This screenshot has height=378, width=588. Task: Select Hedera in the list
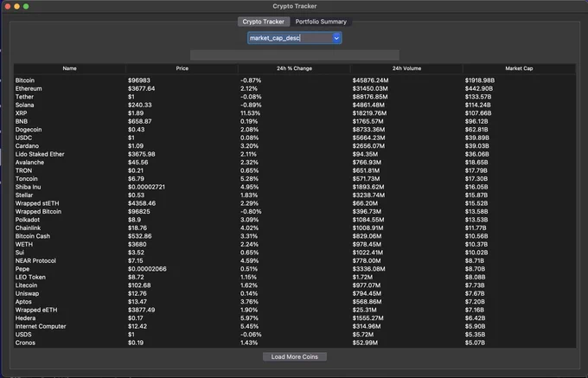point(25,318)
